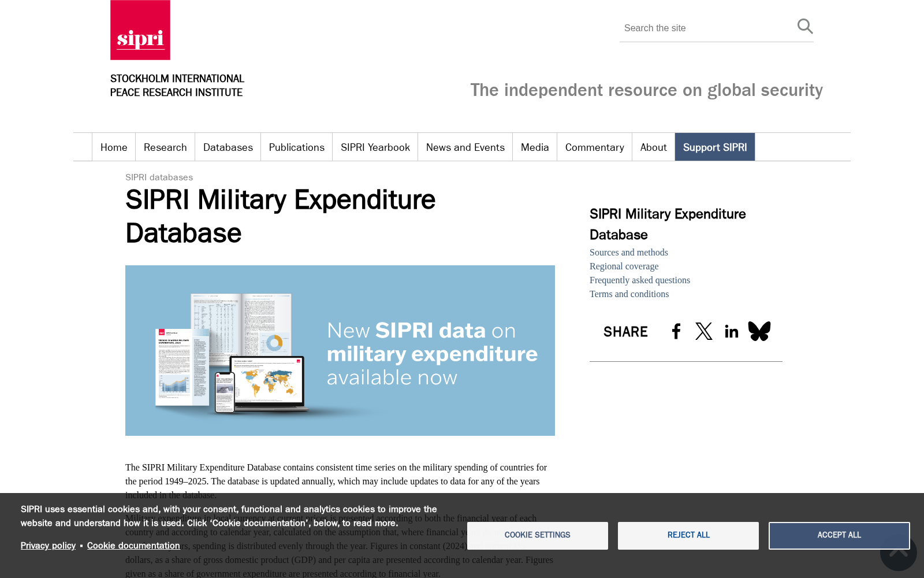Open Sources and methods link
The width and height of the screenshot is (924, 578).
(x=629, y=253)
